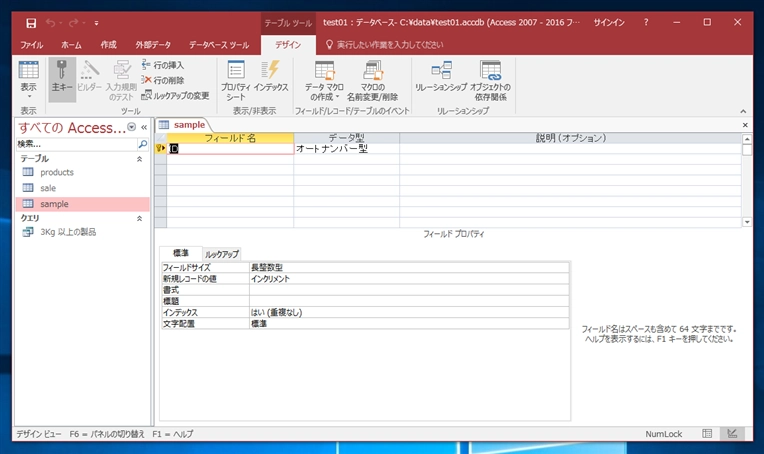The height and width of the screenshot is (454, 764).
Task: Click the navigation pane 検索 search box
Action: pos(76,144)
